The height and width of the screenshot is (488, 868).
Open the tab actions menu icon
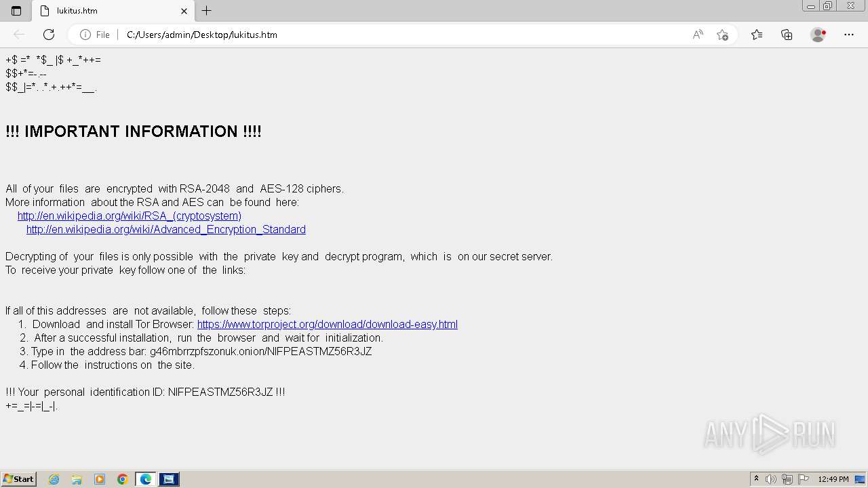pos(16,11)
